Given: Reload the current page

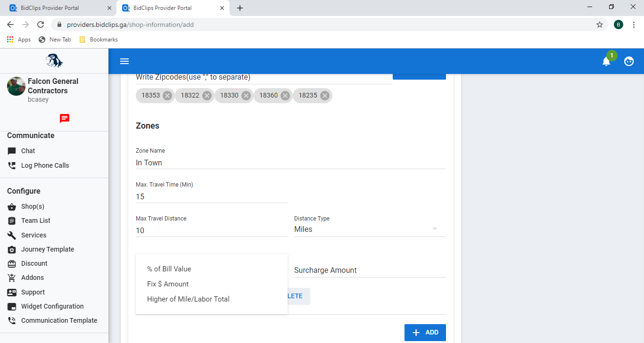Looking at the screenshot, I should point(41,24).
